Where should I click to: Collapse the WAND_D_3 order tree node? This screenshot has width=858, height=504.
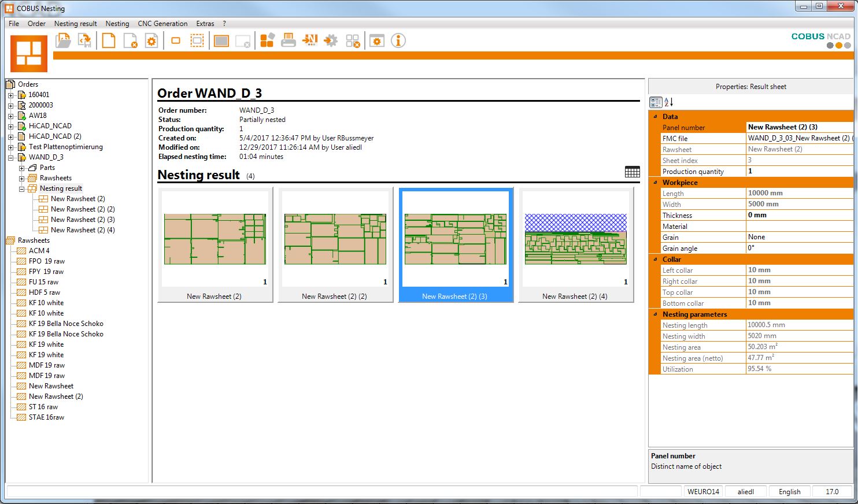click(x=10, y=157)
